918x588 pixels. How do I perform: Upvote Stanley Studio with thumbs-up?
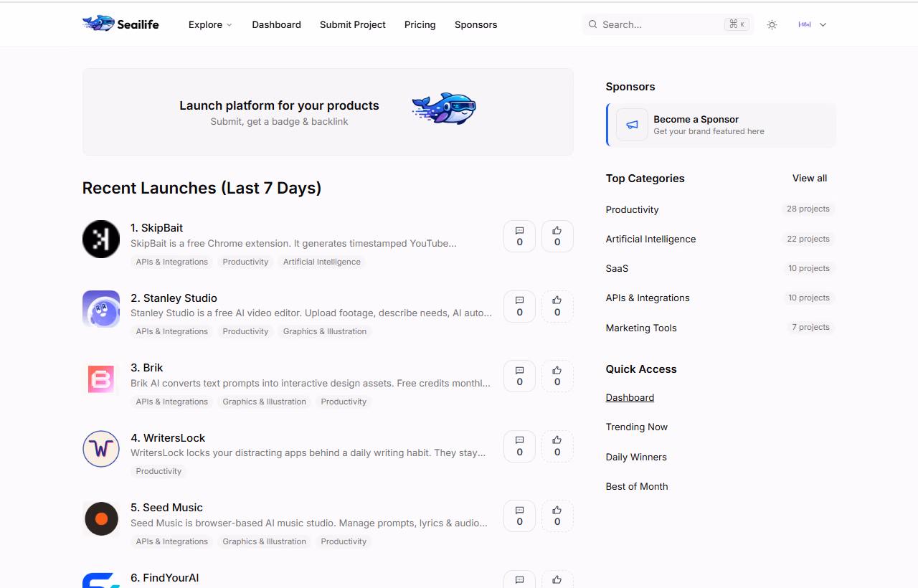tap(557, 306)
